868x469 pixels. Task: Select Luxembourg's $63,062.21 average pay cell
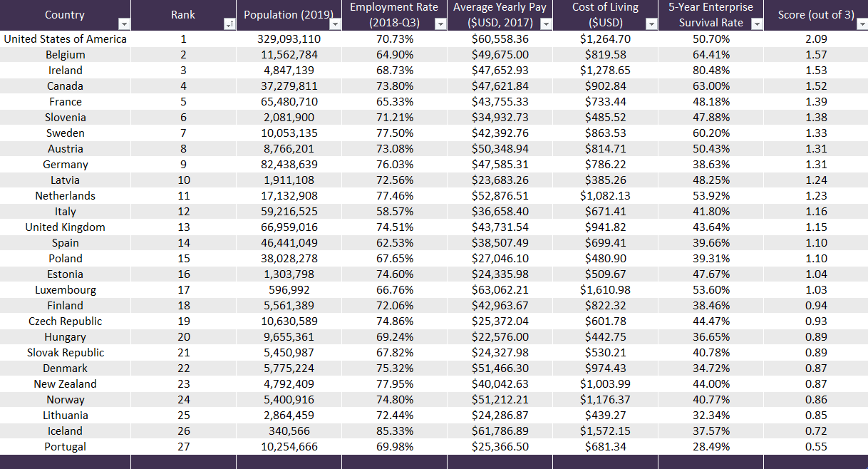pos(500,290)
